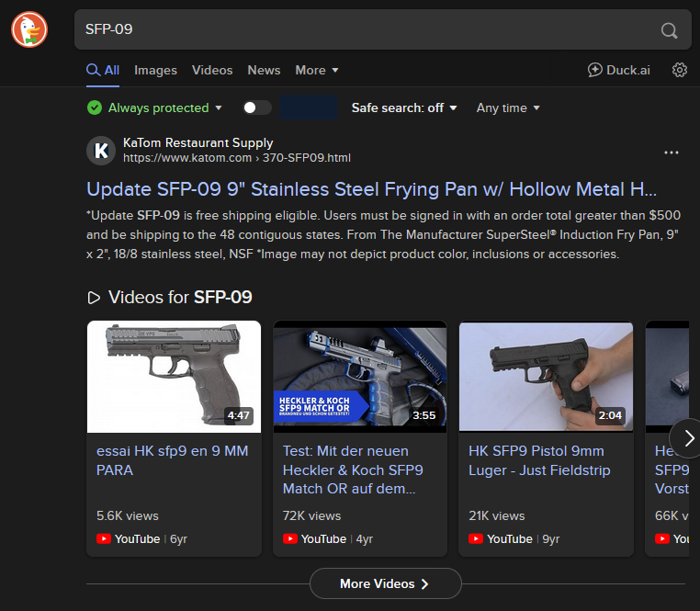Click the Videos for SFP-09 heading

pos(180,298)
